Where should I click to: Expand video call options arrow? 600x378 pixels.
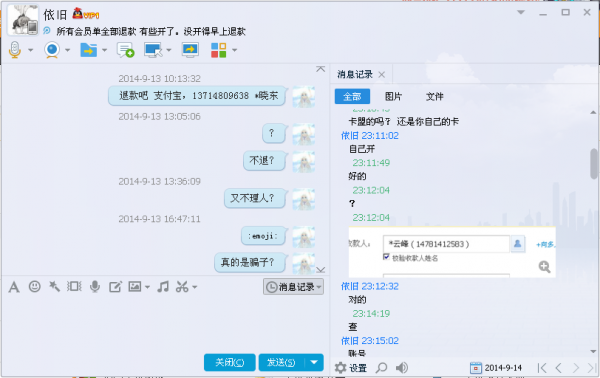[x=68, y=50]
